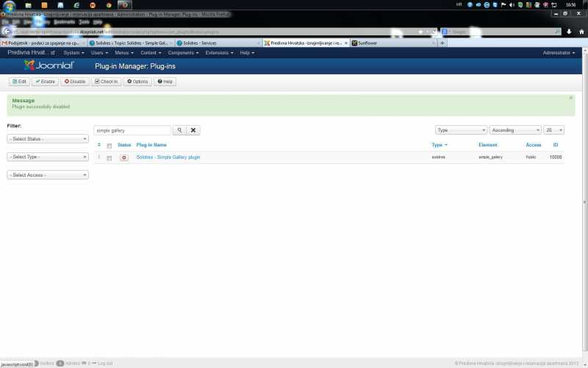Click the Windows Start orb
The height and width of the screenshot is (368, 588).
[9, 5]
